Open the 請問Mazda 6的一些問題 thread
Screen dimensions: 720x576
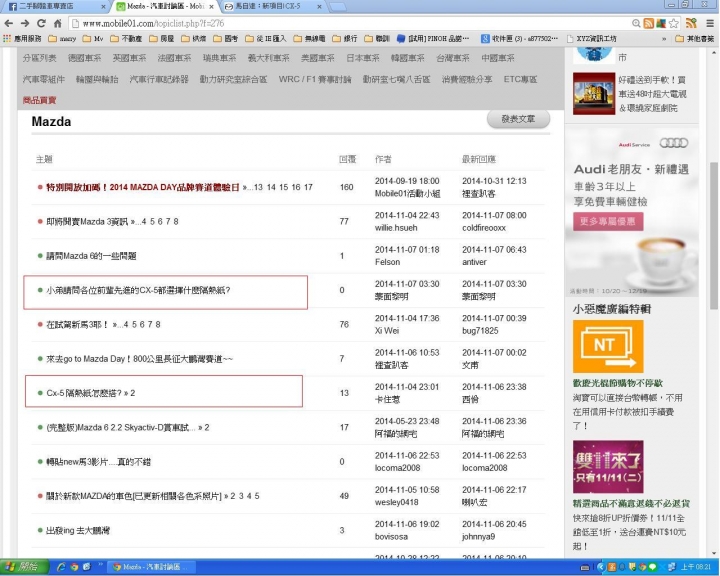tap(91, 256)
